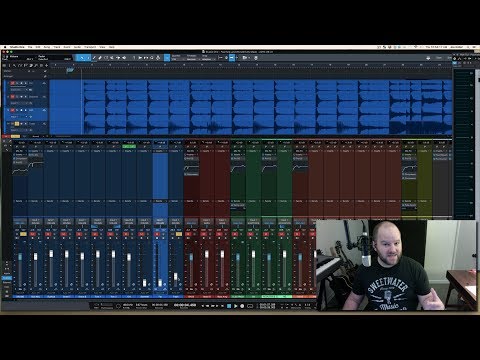Click the timeline ruler above waveforms
Image resolution: width=480 pixels, height=360 pixels.
pyautogui.click(x=250, y=65)
